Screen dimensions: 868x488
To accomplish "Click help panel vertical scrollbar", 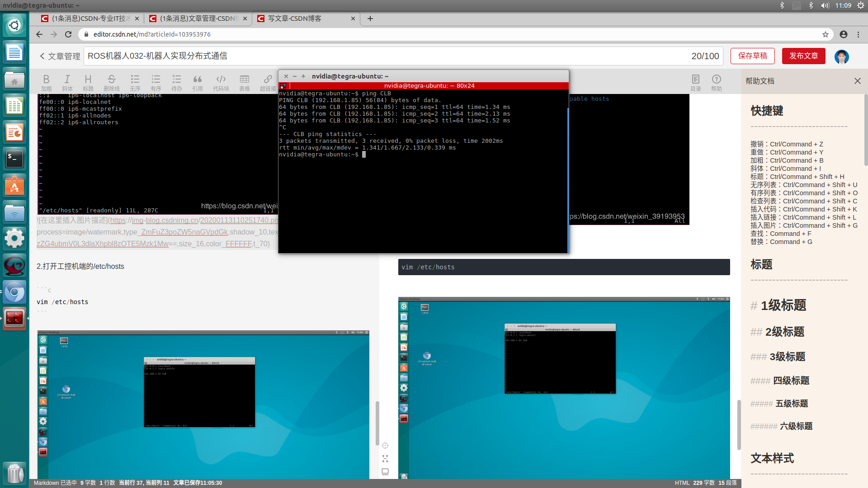I will click(866, 130).
